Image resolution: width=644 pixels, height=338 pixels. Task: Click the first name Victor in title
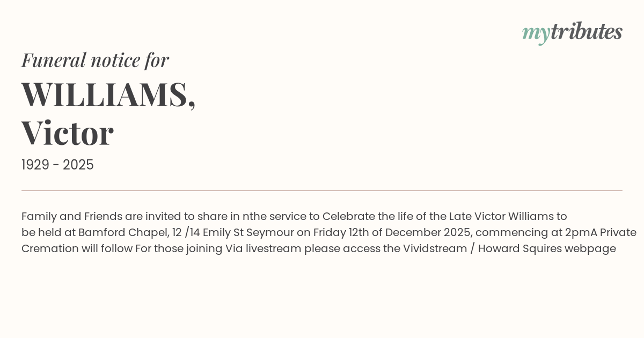click(x=68, y=133)
